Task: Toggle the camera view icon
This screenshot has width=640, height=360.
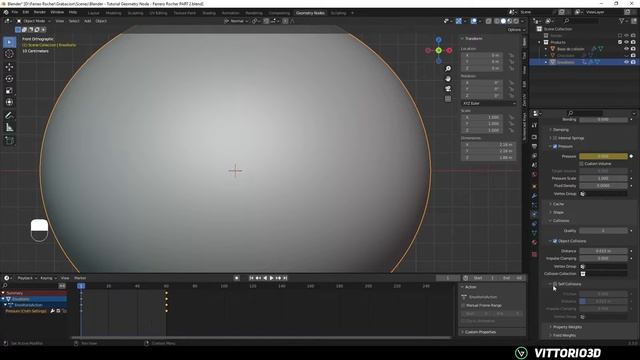Action: click(448, 89)
